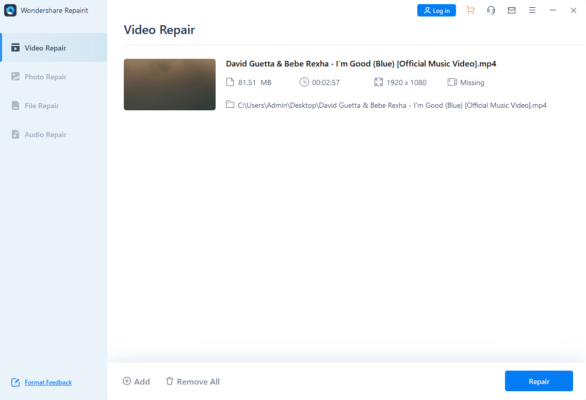This screenshot has height=400, width=586.
Task: Click the Wondershare Repairit logo icon
Action: pyautogui.click(x=10, y=10)
